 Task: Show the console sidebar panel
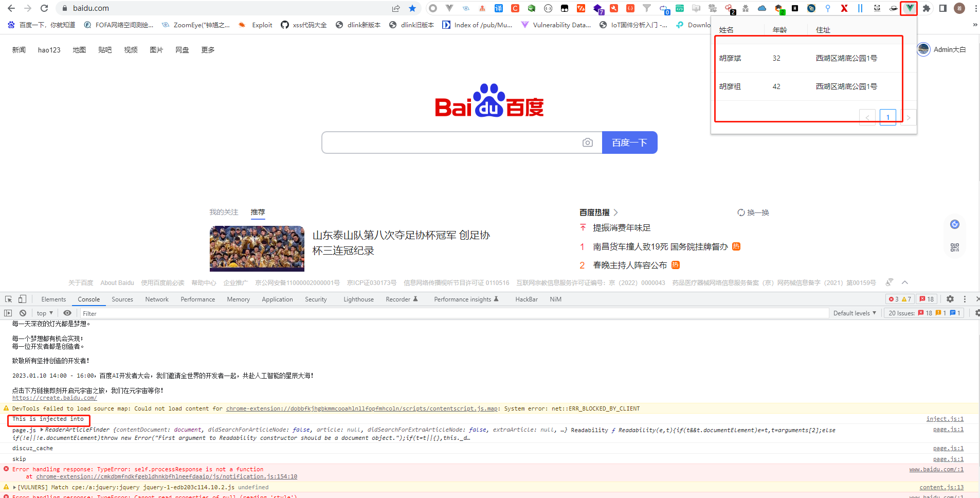coord(8,313)
